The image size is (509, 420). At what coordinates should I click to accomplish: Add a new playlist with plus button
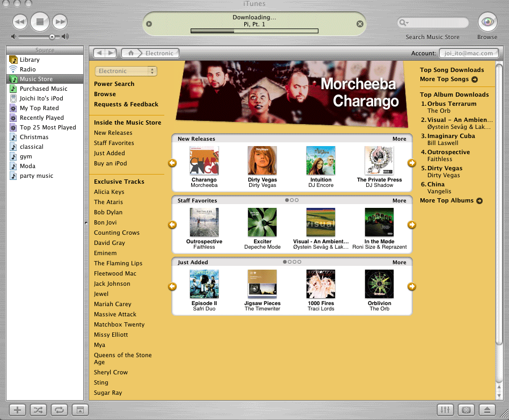point(17,410)
